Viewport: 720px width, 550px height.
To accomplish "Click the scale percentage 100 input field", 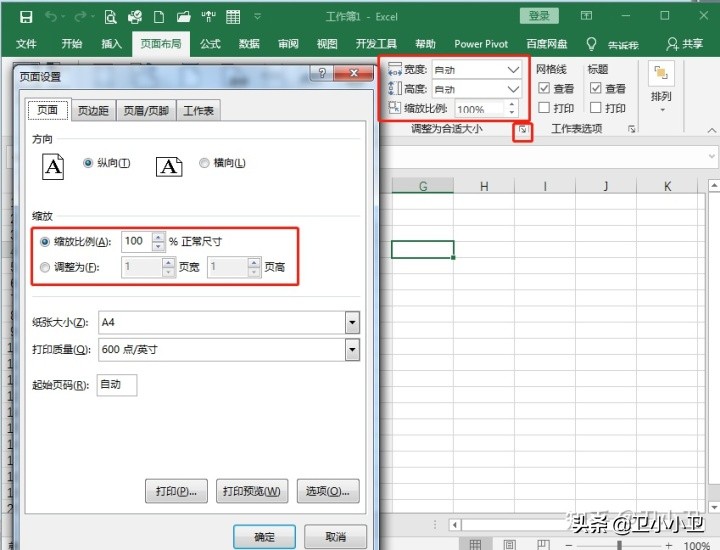I will 136,241.
